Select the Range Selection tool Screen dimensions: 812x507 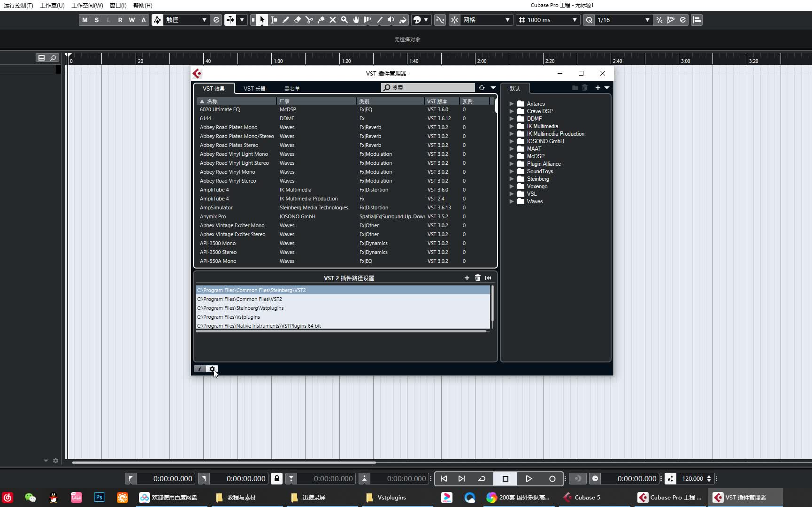[x=274, y=20]
